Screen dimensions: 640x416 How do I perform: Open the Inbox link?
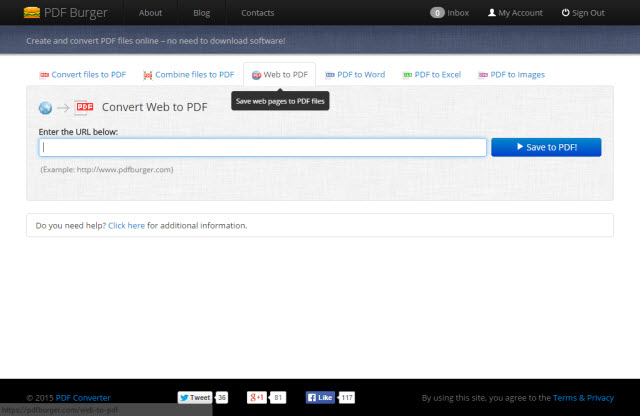458,13
